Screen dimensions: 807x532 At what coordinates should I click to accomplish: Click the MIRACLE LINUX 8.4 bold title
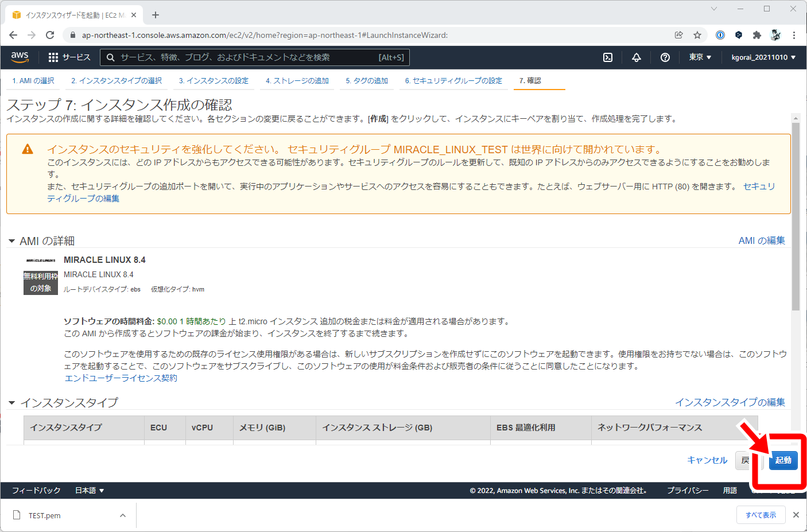104,260
